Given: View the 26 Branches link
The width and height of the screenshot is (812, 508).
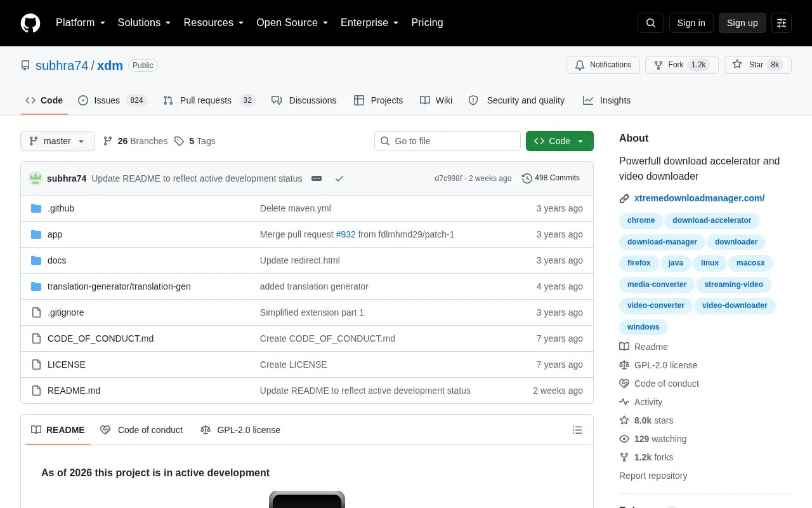Looking at the screenshot, I should click(135, 141).
